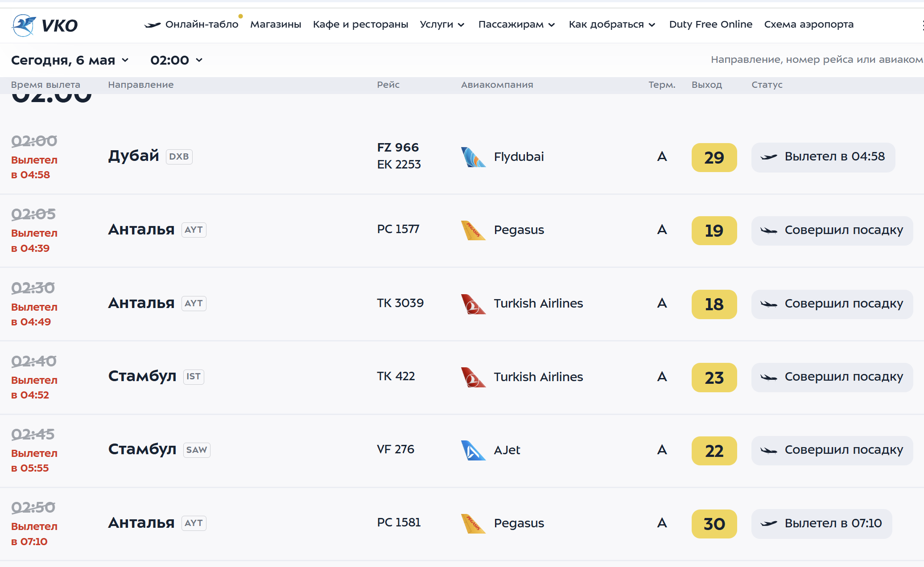Screen dimensions: 924x567
Task: Click the Pegasus logo for flight PC 1581
Action: point(473,523)
